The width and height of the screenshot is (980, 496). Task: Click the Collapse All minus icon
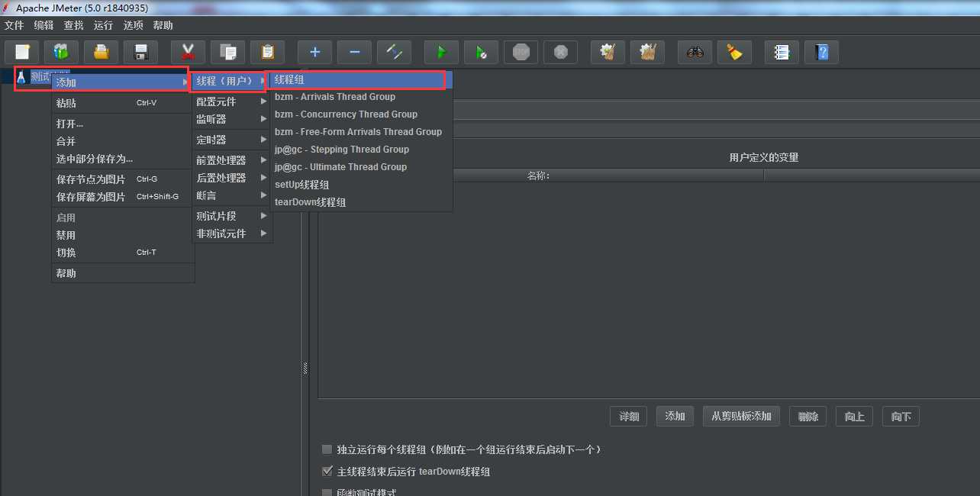(354, 52)
